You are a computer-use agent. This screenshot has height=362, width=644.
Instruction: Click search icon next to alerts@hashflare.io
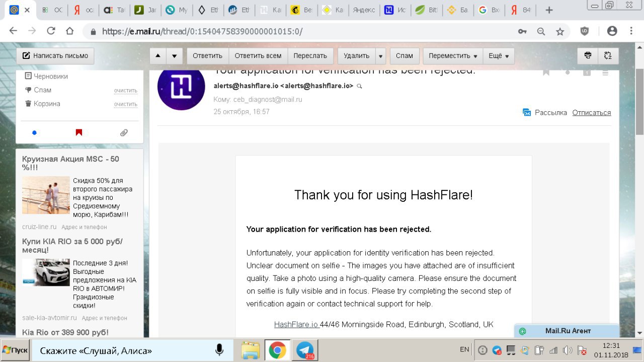tap(359, 86)
